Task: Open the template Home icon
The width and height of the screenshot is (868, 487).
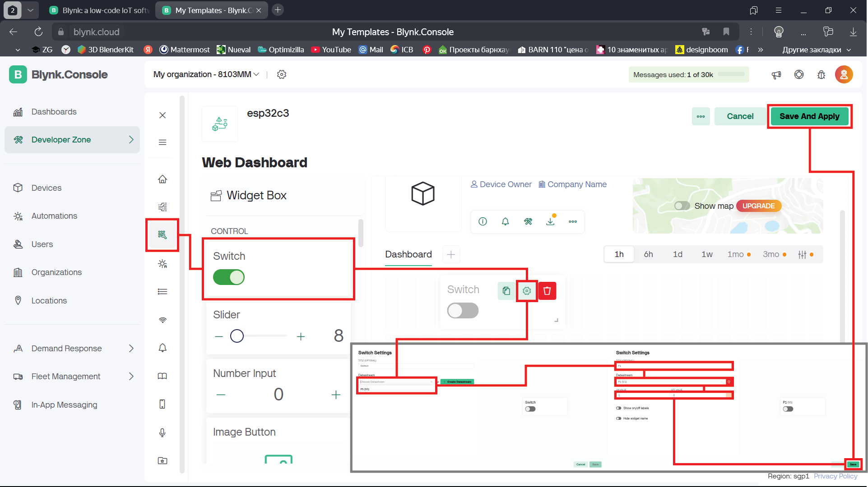Action: (x=162, y=179)
